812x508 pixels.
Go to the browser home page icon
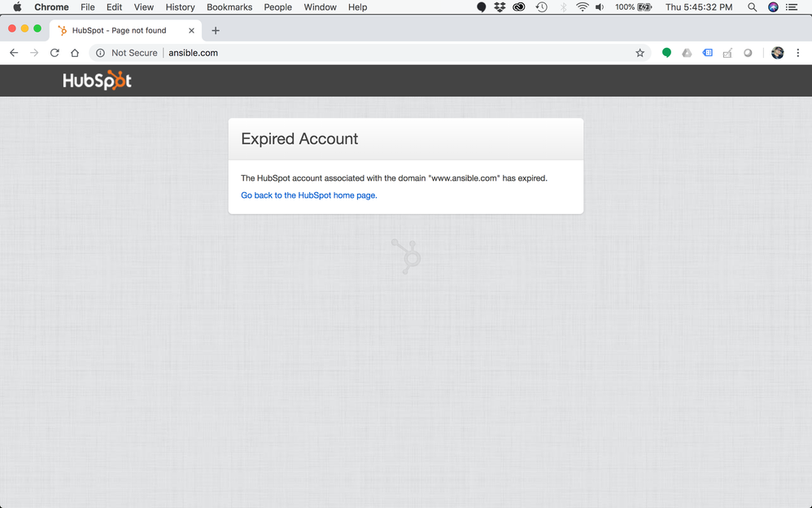click(x=75, y=53)
